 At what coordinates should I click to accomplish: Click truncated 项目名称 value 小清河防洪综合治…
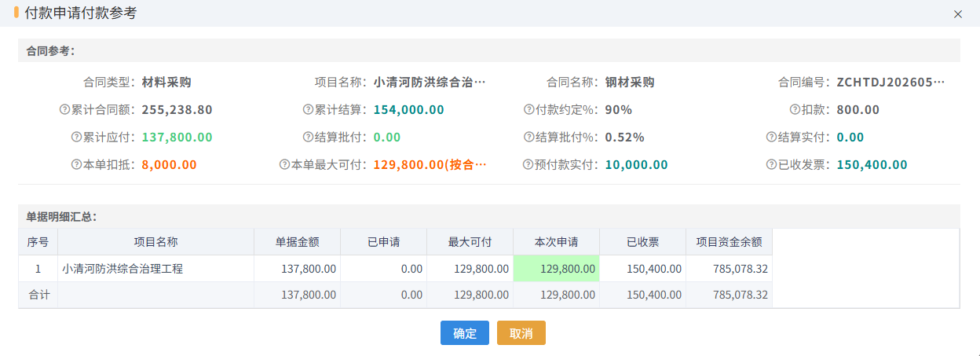[430, 83]
